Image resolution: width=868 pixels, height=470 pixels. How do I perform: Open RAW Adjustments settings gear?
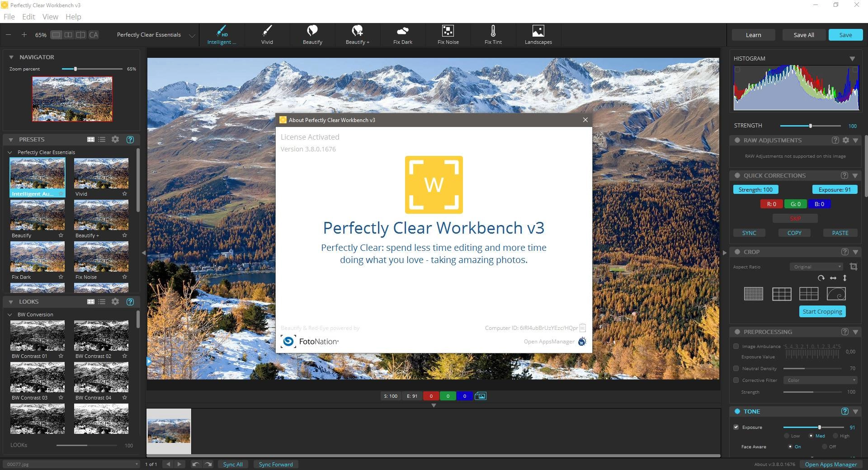click(x=846, y=140)
